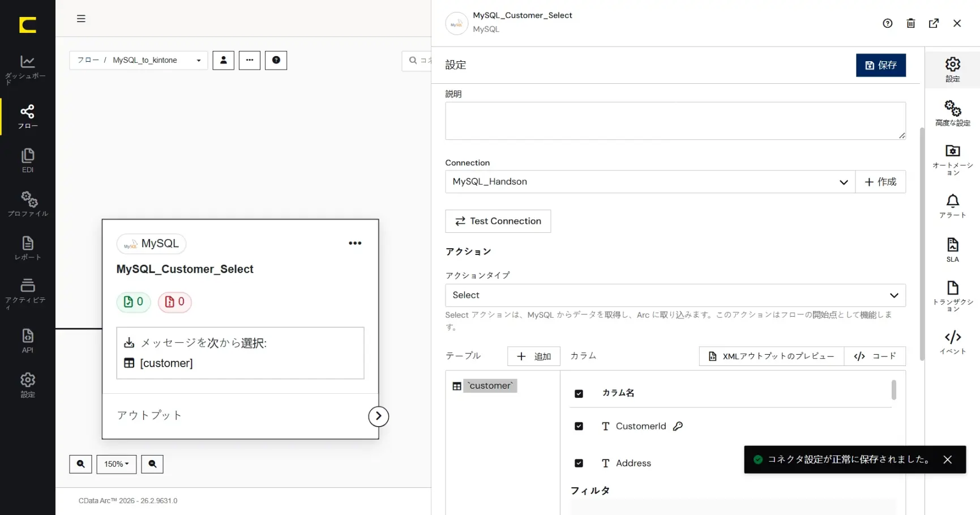The height and width of the screenshot is (515, 980).
Task: Switch to the トランザクション tab
Action: pos(953,296)
